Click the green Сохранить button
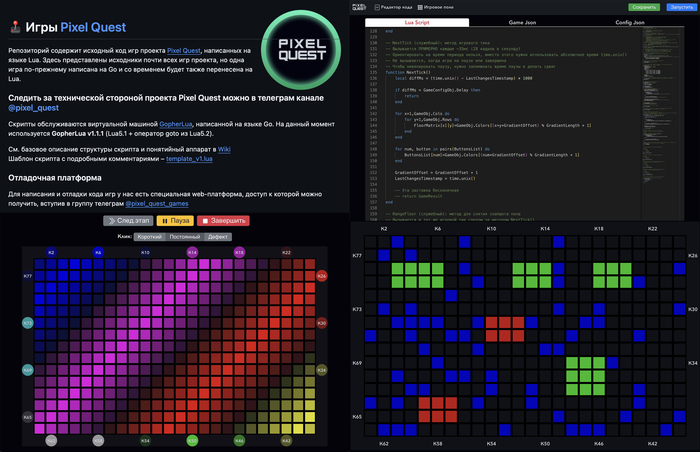The width and height of the screenshot is (700, 452). tap(644, 6)
